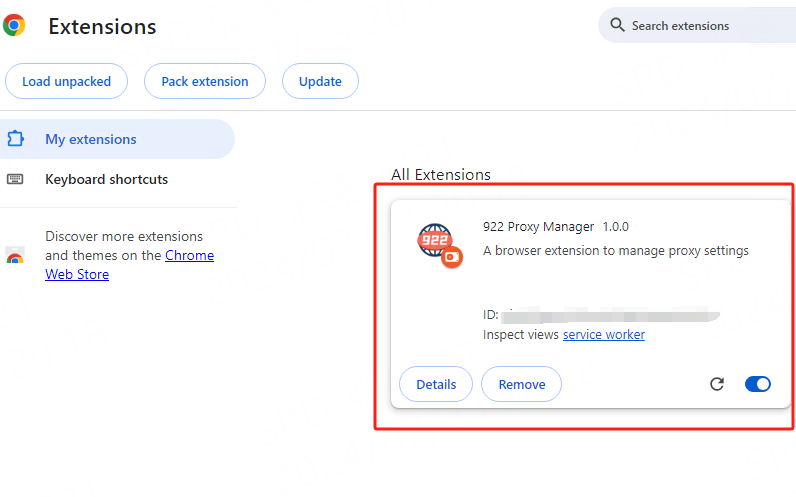Open the My extensions section

tap(91, 140)
